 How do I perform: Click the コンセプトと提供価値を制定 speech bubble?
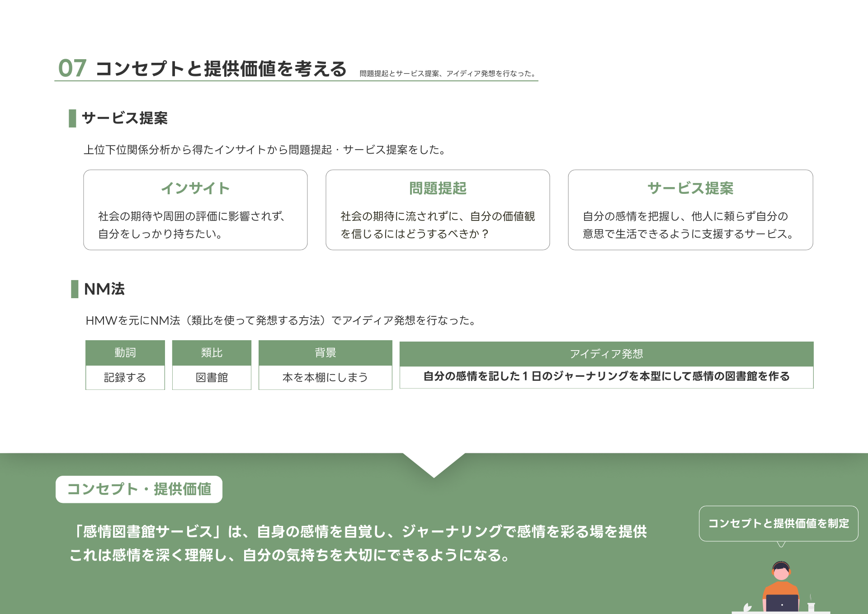pyautogui.click(x=778, y=523)
